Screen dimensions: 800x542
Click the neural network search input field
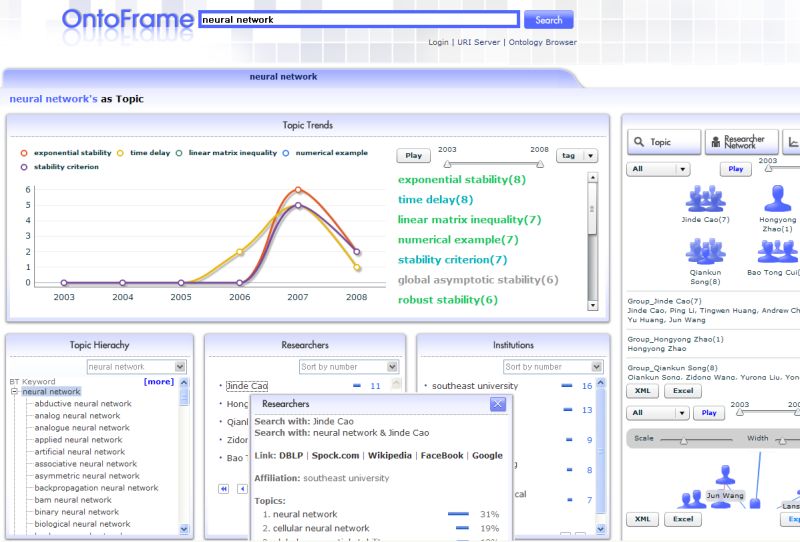359,19
